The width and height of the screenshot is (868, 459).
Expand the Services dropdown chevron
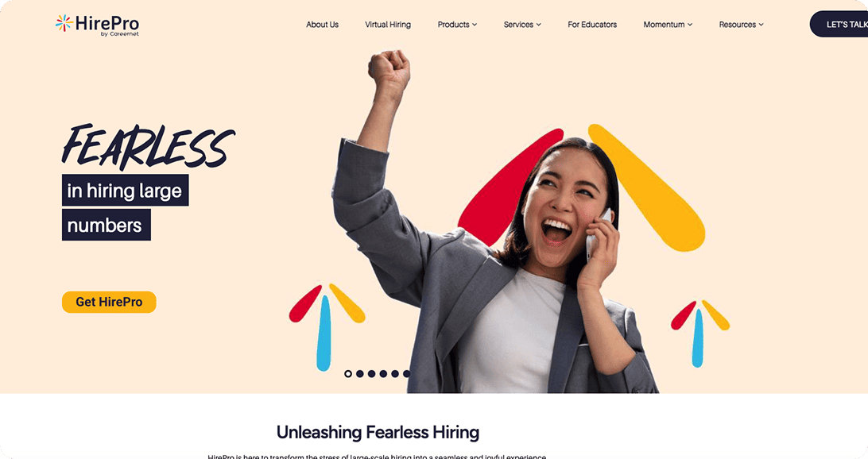539,25
